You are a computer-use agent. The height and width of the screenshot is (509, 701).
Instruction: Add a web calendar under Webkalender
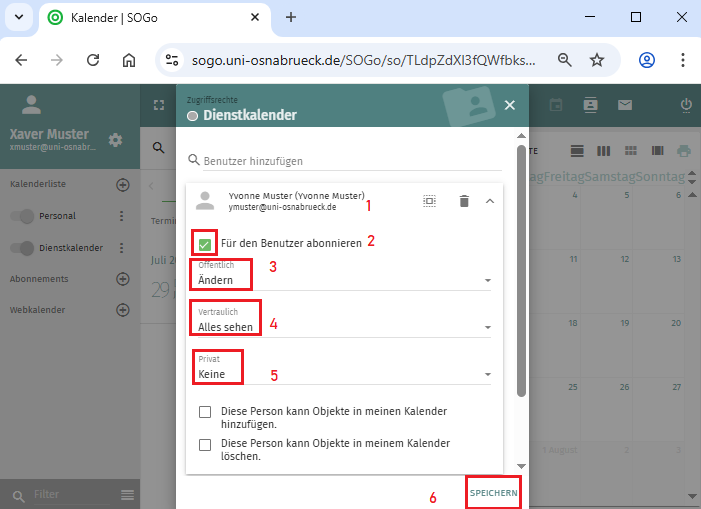click(123, 310)
